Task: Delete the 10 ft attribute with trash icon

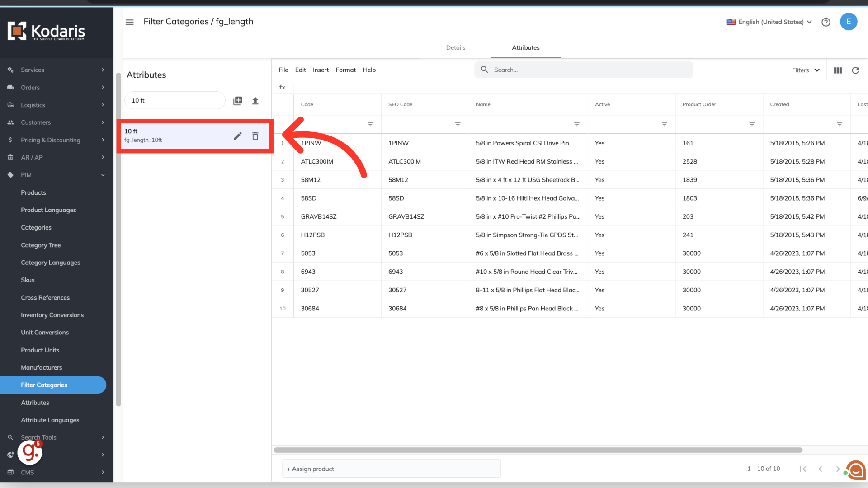Action: [255, 136]
